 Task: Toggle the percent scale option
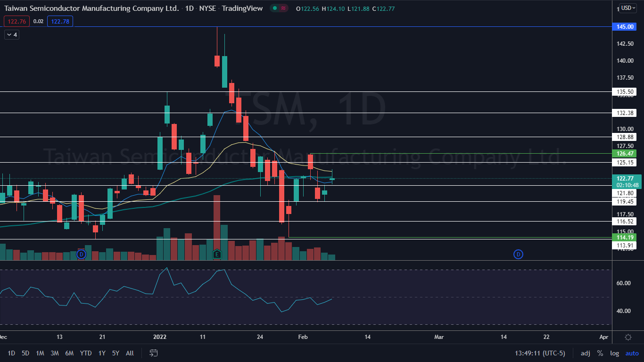point(600,353)
